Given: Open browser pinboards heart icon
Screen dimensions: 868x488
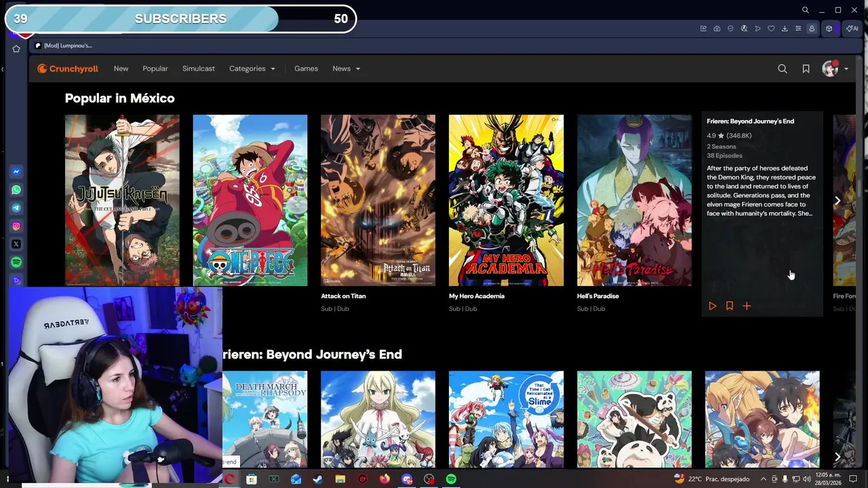Looking at the screenshot, I should (771, 28).
